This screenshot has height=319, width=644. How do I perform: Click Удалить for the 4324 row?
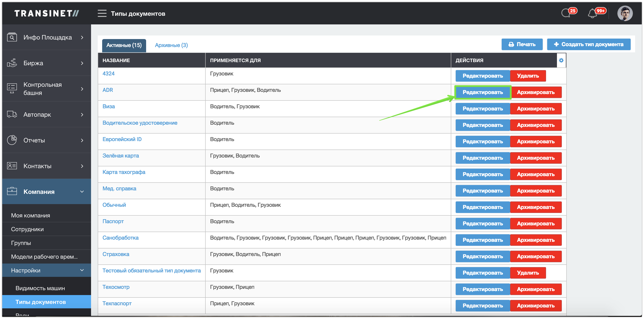pyautogui.click(x=528, y=76)
